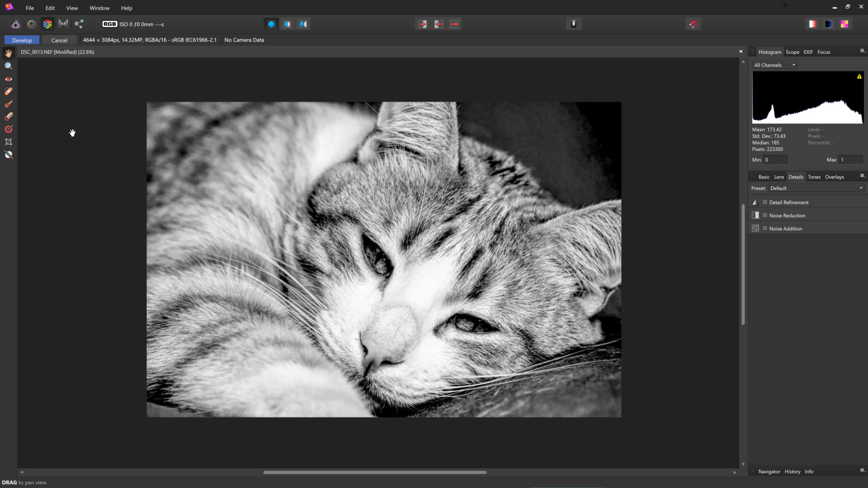Open the View menu

72,8
